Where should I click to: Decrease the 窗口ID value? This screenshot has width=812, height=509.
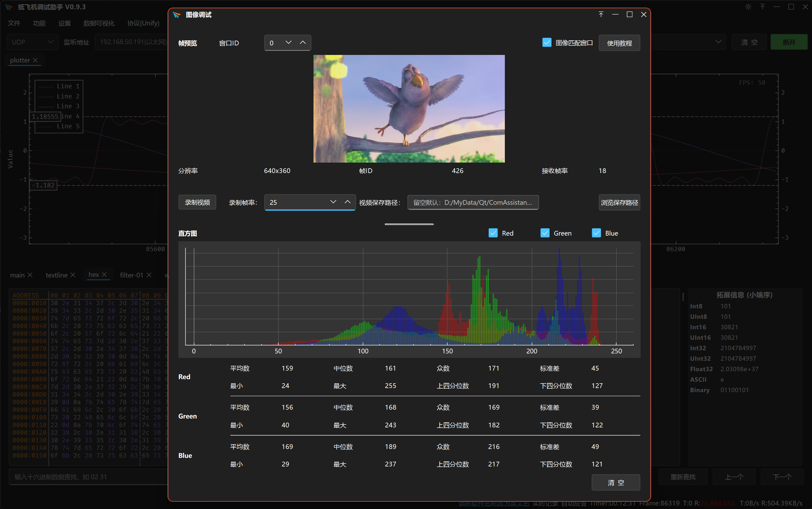[288, 43]
